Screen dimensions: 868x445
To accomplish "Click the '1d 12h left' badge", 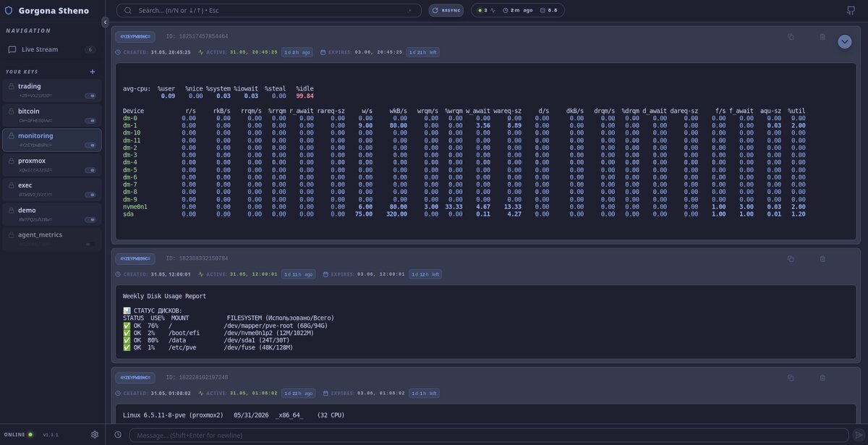I will click(425, 274).
